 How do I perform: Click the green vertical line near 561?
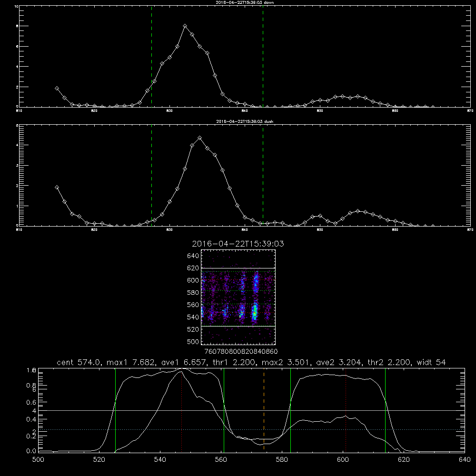pos(224,410)
